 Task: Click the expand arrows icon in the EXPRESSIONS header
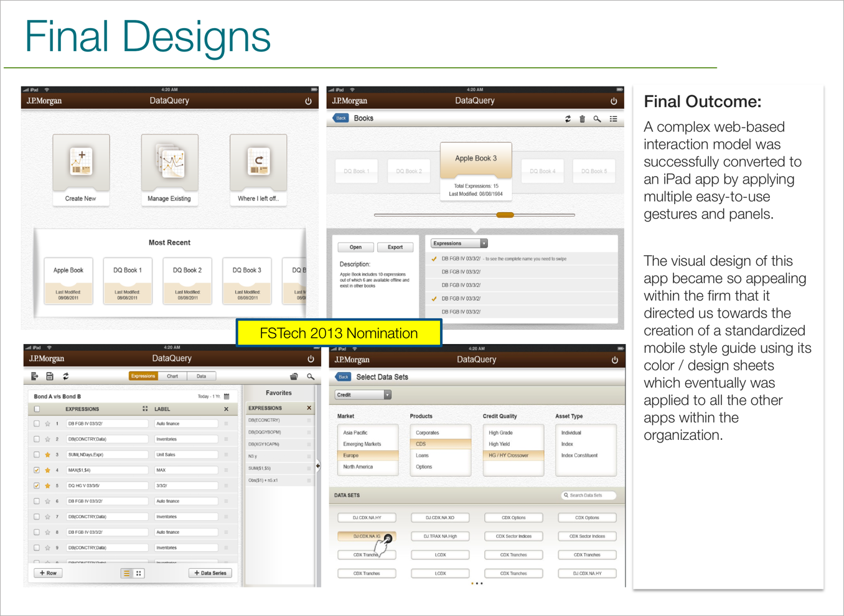coord(145,409)
